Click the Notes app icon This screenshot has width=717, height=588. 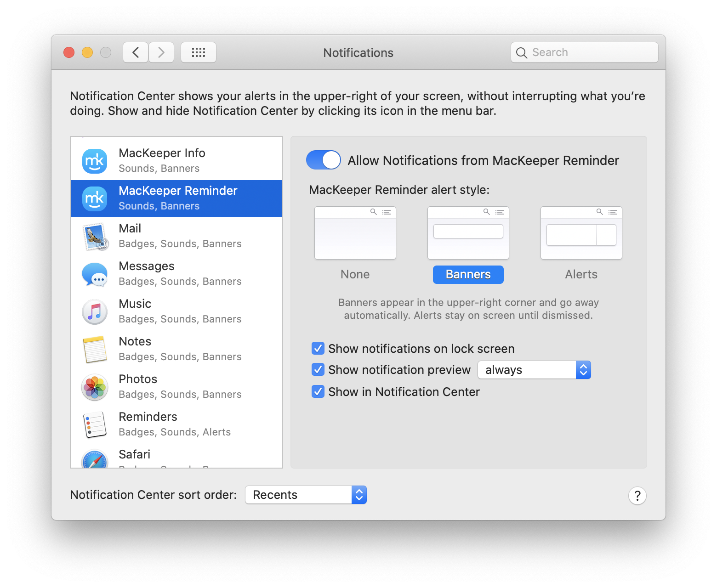[x=95, y=350]
